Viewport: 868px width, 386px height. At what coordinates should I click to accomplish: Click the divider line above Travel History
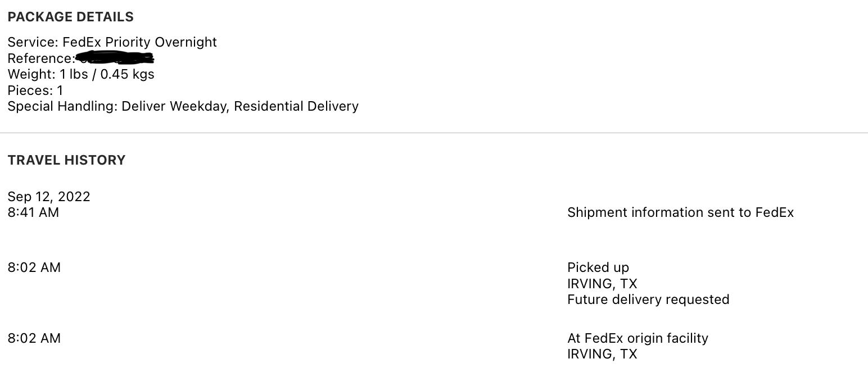click(x=434, y=133)
